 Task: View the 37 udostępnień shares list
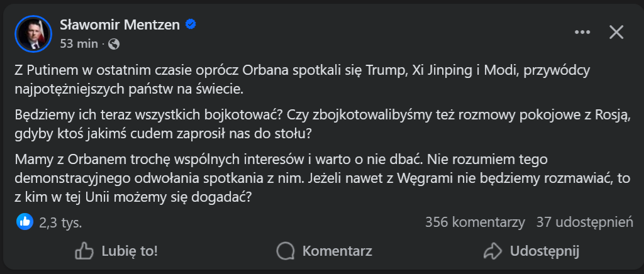pos(584,222)
